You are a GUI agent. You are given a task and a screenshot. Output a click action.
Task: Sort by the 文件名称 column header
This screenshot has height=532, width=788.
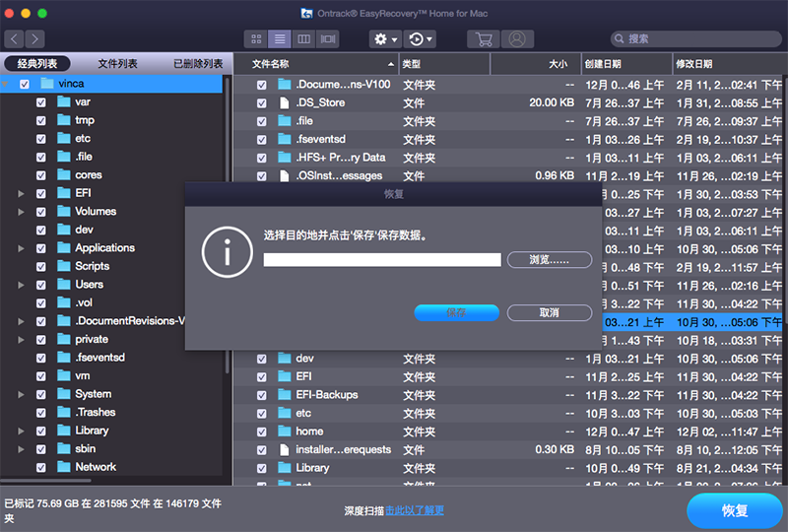point(316,64)
